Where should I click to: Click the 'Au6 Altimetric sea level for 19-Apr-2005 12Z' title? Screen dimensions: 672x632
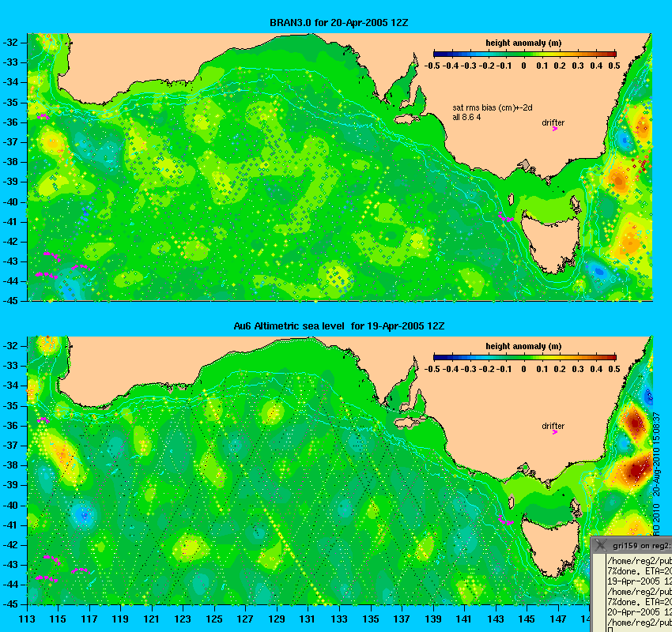[x=338, y=325]
